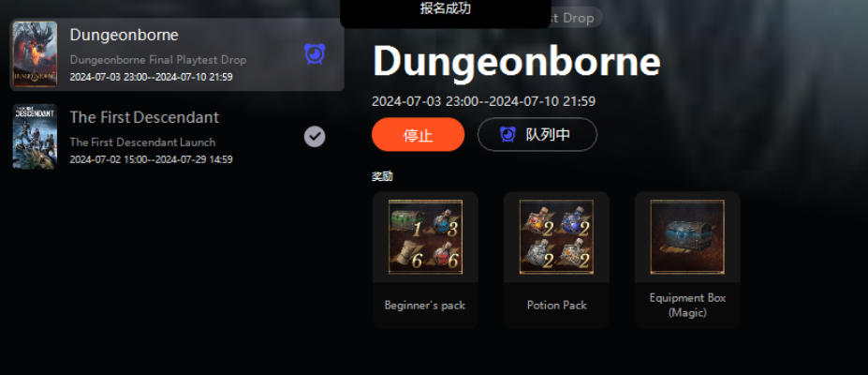Click the 队列中 queue button
868x375 pixels.
[537, 135]
